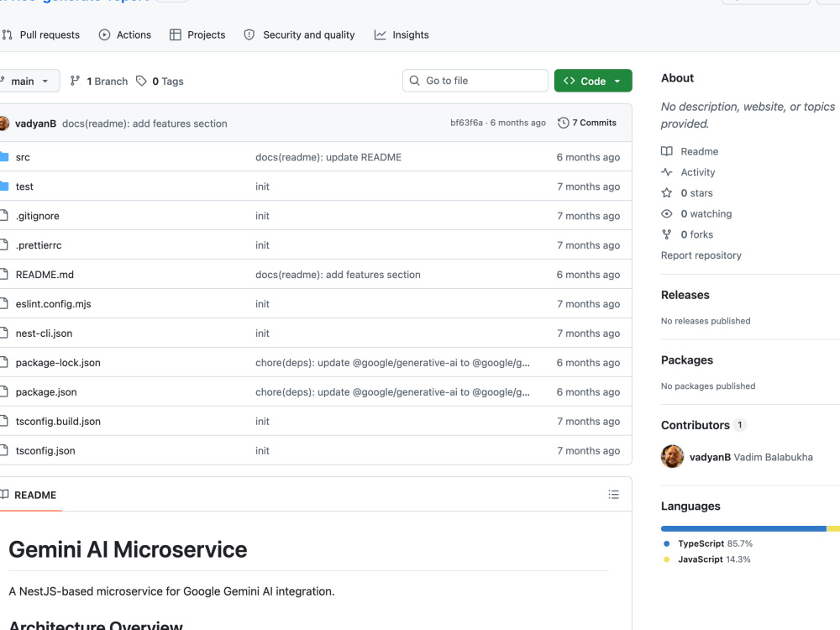Image resolution: width=840 pixels, height=630 pixels.
Task: Open the Pull requests tab
Action: 40,34
